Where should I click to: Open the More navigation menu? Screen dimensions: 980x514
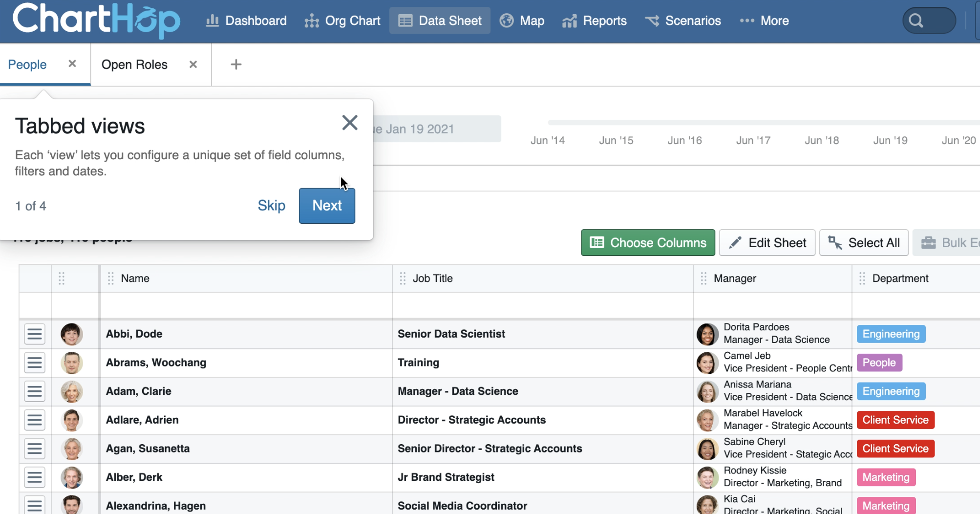(x=765, y=21)
